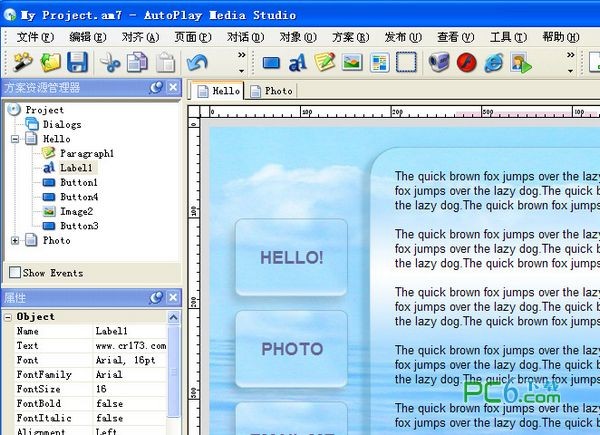Select Label1 in project tree
Image resolution: width=600 pixels, height=435 pixels.
click(x=76, y=168)
